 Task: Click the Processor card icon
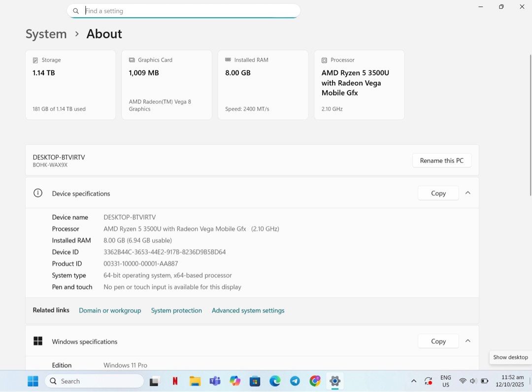(x=324, y=61)
